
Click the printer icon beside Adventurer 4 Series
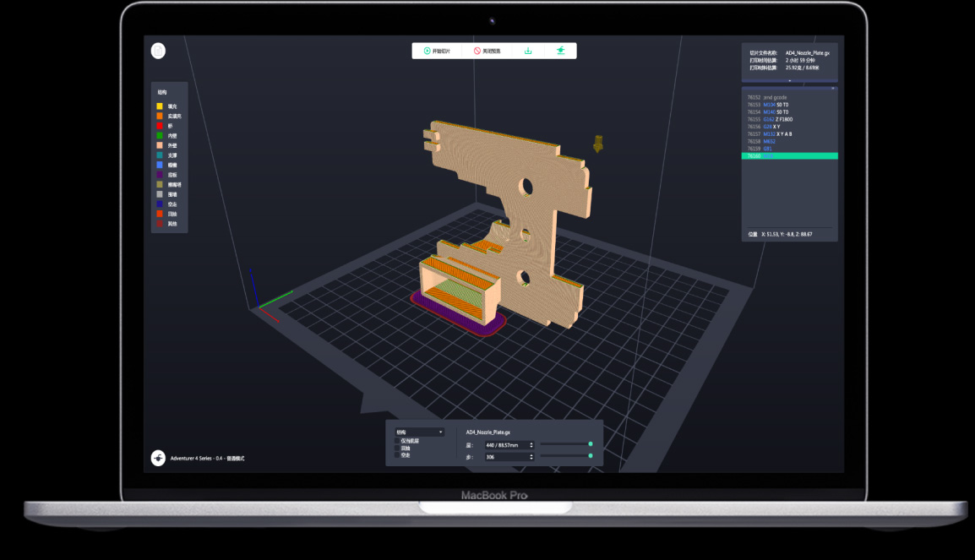pyautogui.click(x=158, y=457)
